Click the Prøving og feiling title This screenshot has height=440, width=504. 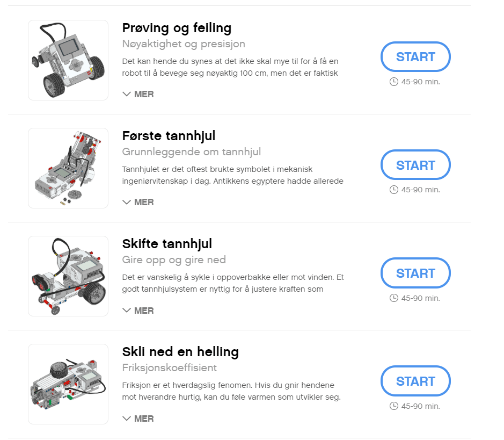177,28
